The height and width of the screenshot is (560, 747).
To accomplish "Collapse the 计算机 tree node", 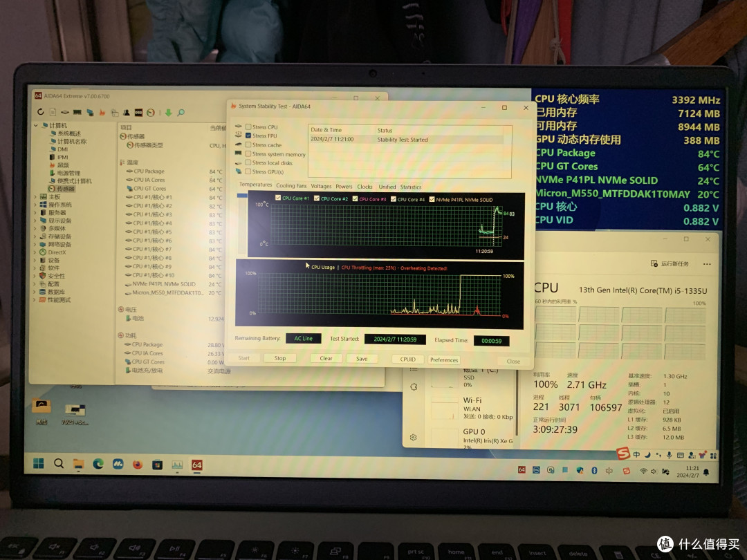I will pos(37,125).
